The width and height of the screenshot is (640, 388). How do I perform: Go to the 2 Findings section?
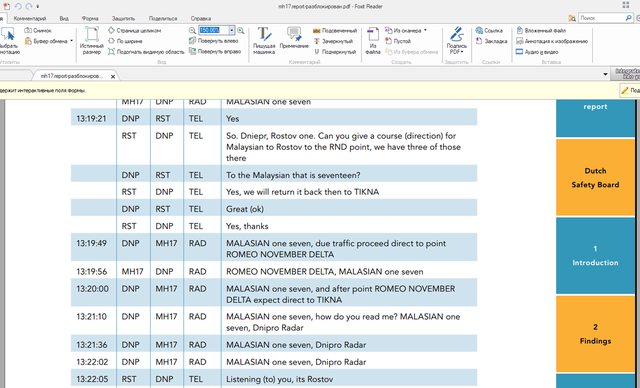[x=595, y=334]
